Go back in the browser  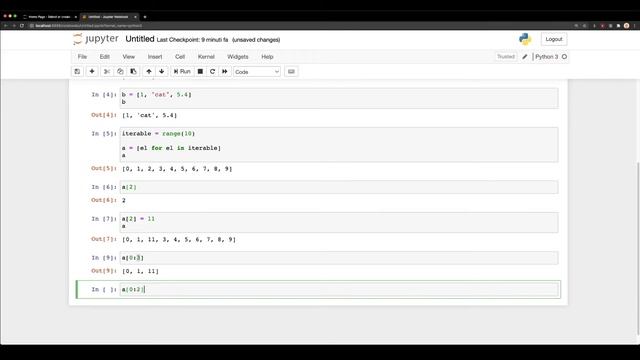click(x=6, y=26)
